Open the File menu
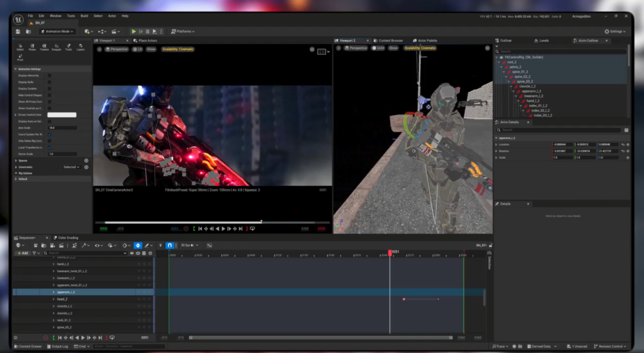Screen dimensions: 644x353 [30, 16]
